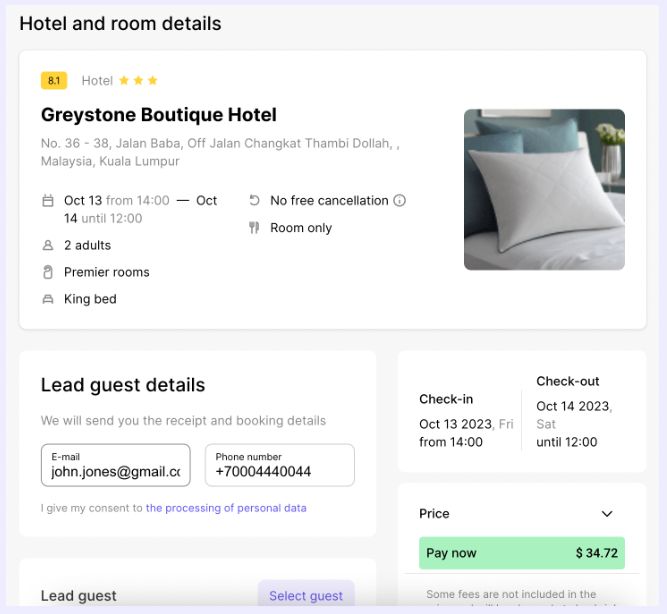Click the hotel address text

pos(220,152)
